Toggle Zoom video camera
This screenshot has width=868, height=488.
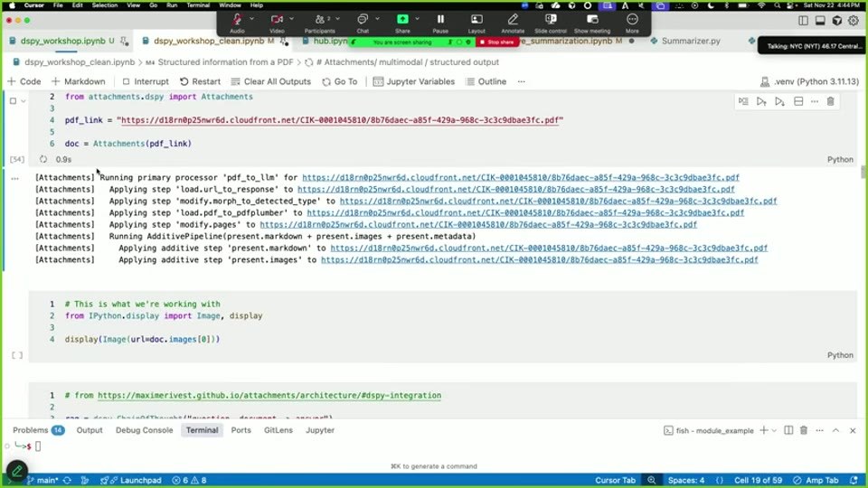point(277,22)
